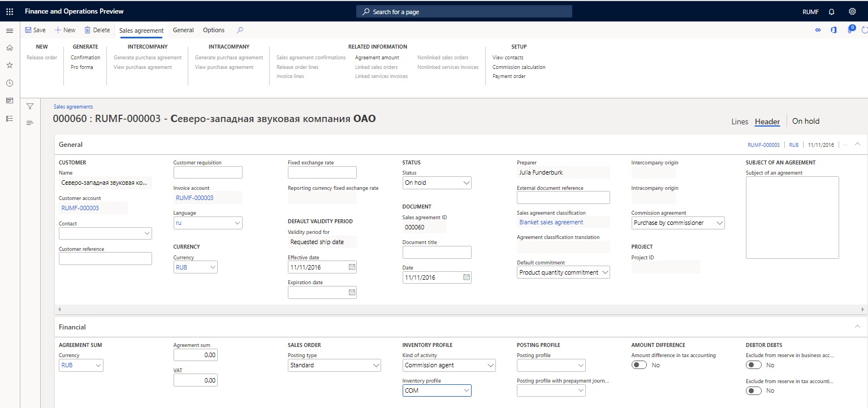Open the Status dropdown
Image resolution: width=868 pixels, height=408 pixels.
(x=437, y=183)
